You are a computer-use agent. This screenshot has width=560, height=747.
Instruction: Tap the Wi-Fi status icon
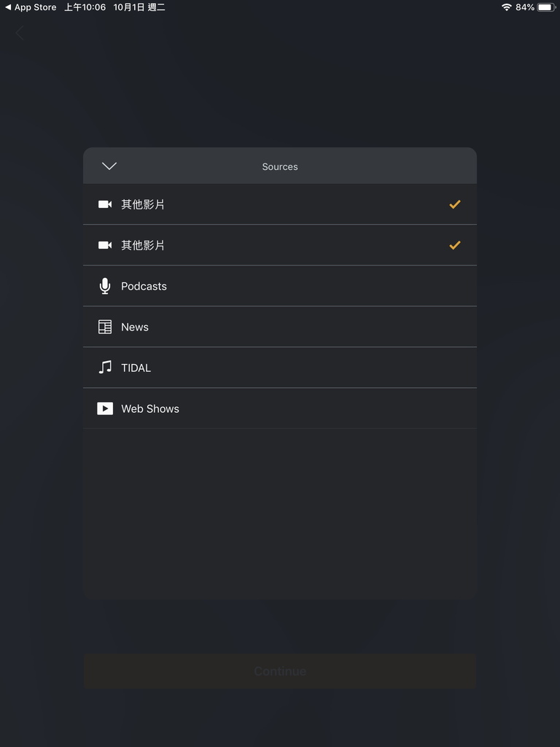pos(507,7)
